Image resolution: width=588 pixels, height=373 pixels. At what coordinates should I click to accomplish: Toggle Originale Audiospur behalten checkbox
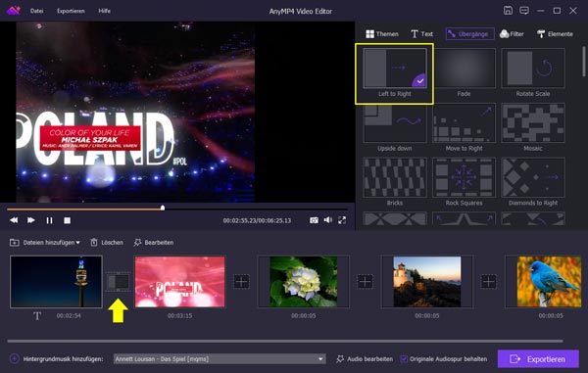coord(404,358)
